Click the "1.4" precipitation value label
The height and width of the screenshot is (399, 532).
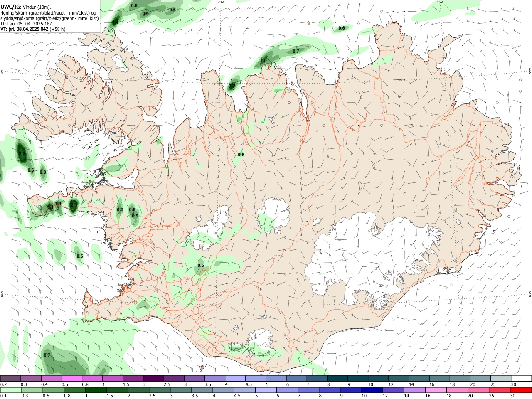pos(116,22)
